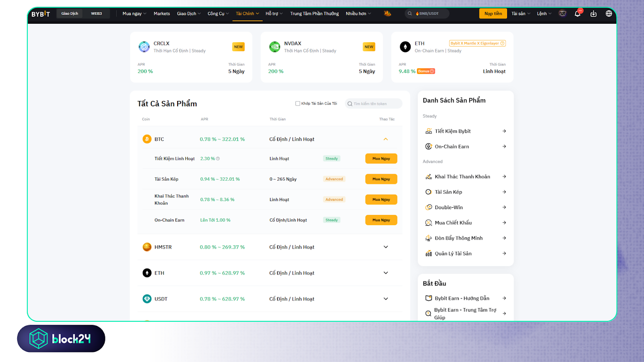
Task: Switch to Giao Dịch mode toggle
Action: (70, 14)
